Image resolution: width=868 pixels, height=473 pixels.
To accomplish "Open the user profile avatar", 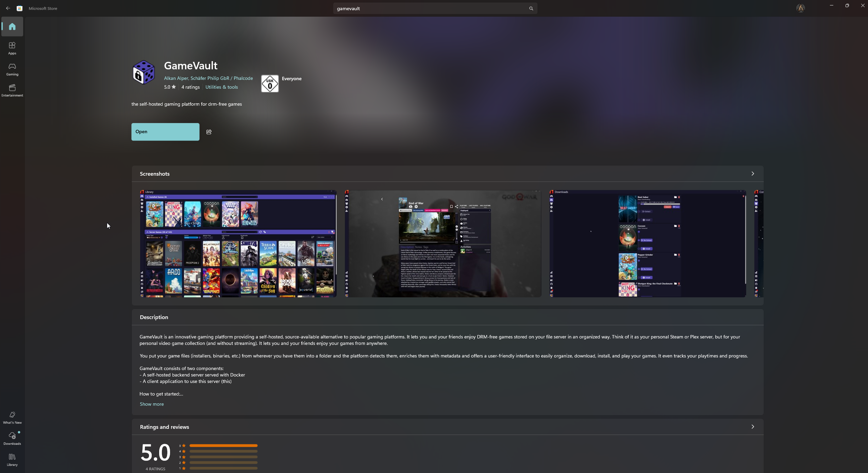I will pyautogui.click(x=800, y=8).
